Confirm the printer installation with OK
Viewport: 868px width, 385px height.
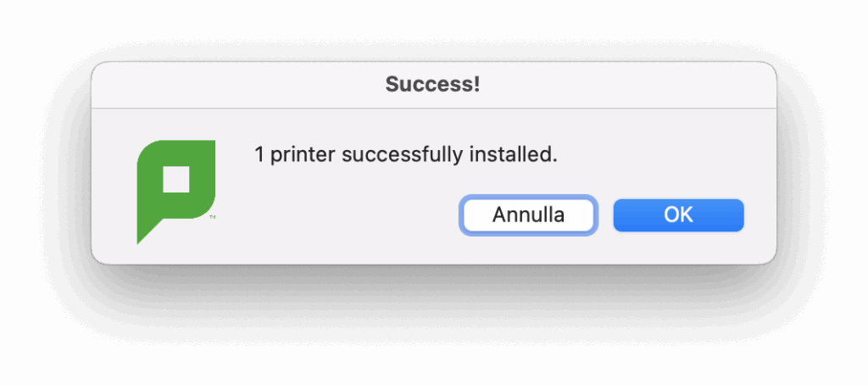[x=678, y=215]
